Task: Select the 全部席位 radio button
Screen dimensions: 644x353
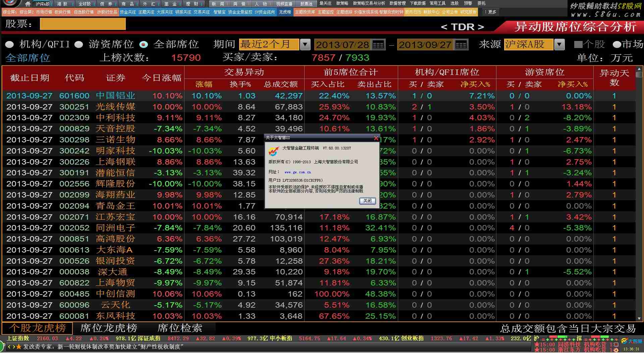Action: 144,44
